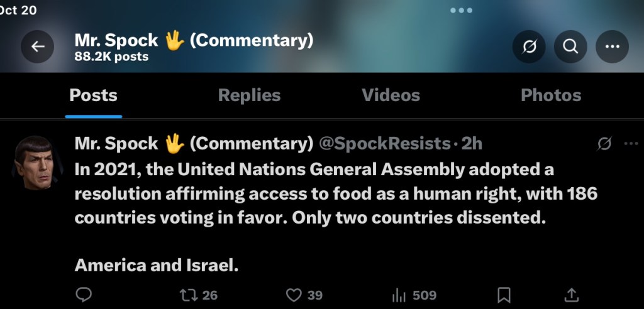Ask Grok to explain this post
The height and width of the screenshot is (309, 644).
point(604,144)
